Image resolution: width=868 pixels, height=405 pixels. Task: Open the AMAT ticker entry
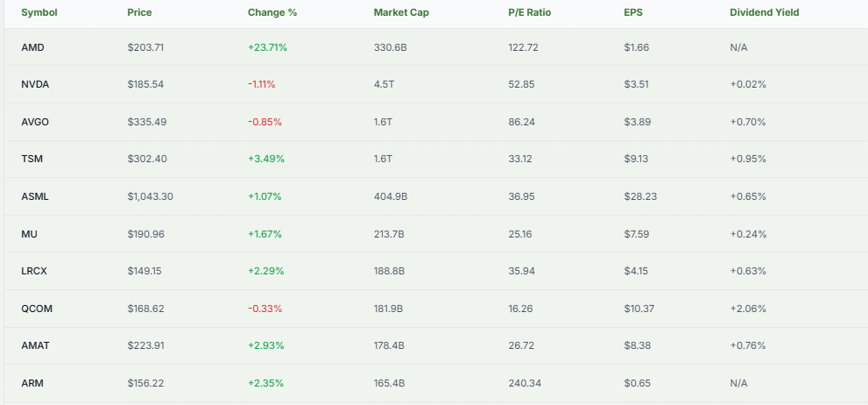[35, 345]
